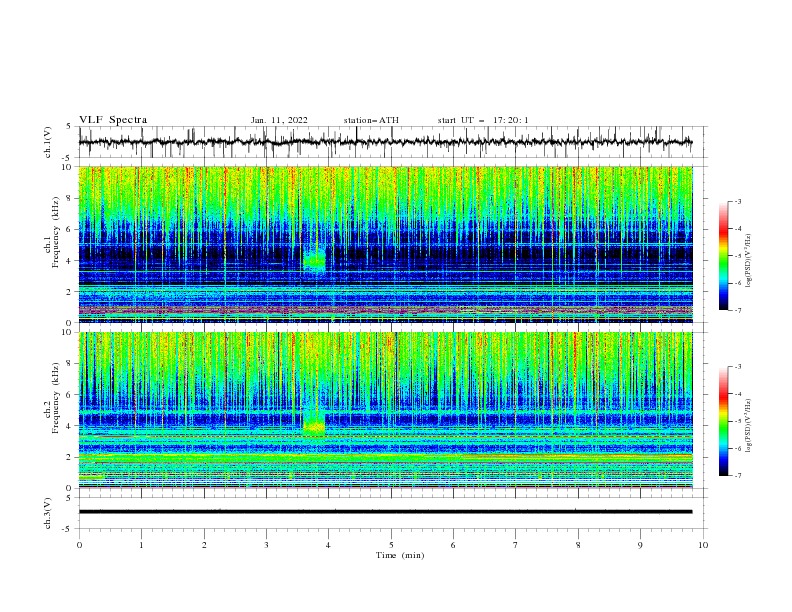Click time axis tick label "4"

(x=328, y=545)
